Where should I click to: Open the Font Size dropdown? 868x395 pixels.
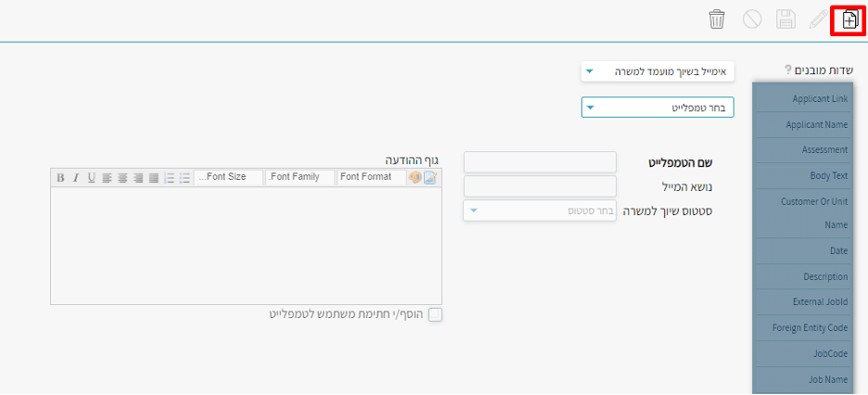point(228,177)
